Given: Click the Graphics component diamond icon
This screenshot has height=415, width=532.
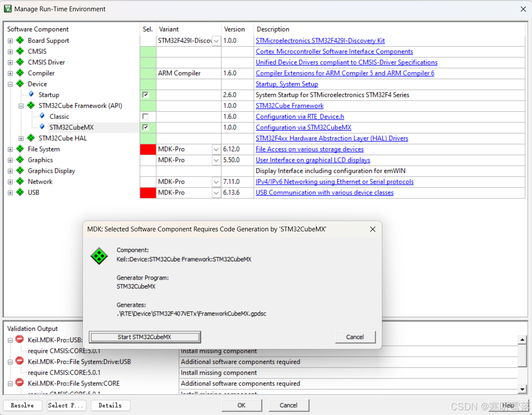Looking at the screenshot, I should click(20, 160).
